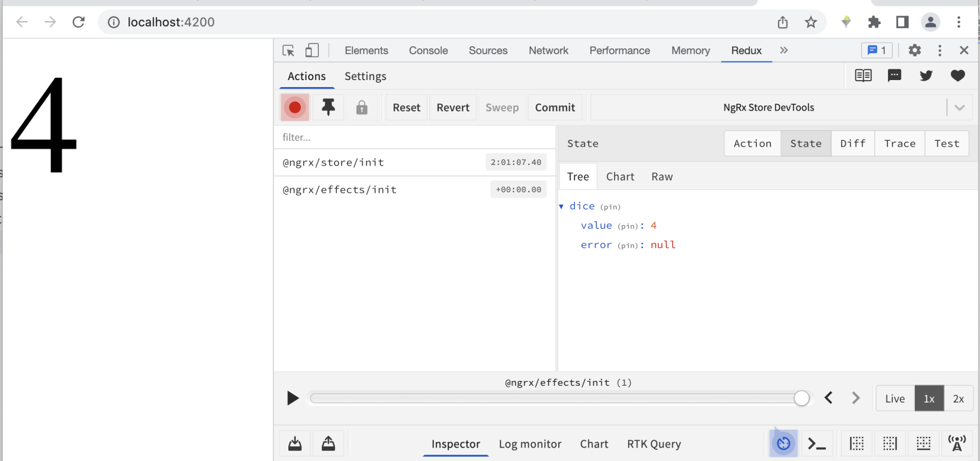This screenshot has height=461, width=980.
Task: Open the dispatcher terminal prompt icon
Action: [816, 444]
